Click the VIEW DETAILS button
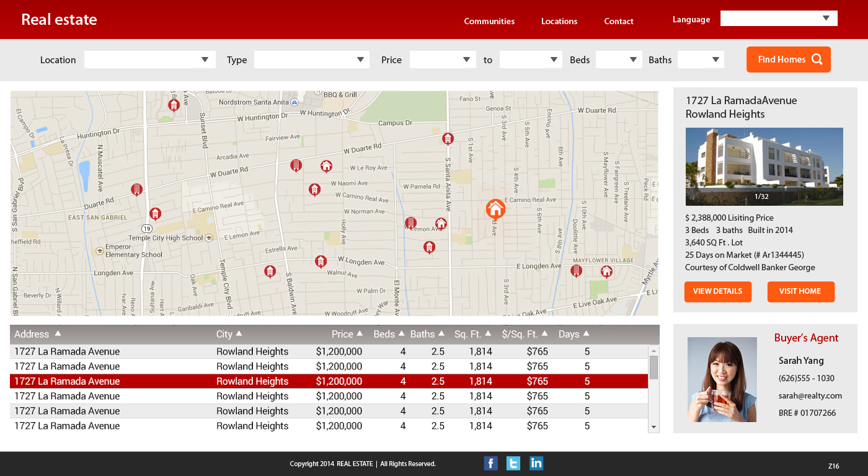This screenshot has height=476, width=868. coord(717,291)
